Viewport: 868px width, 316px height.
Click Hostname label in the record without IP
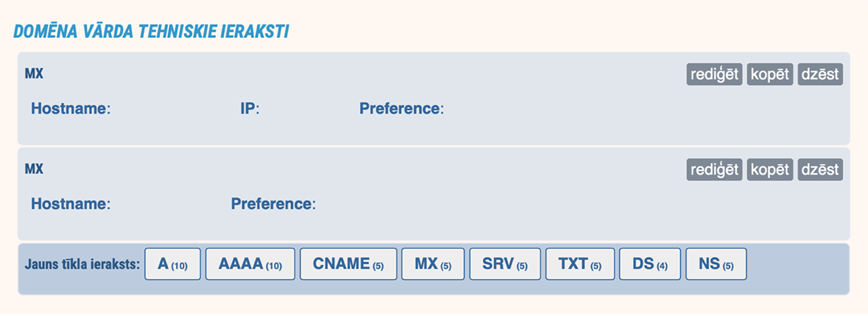[x=70, y=204]
